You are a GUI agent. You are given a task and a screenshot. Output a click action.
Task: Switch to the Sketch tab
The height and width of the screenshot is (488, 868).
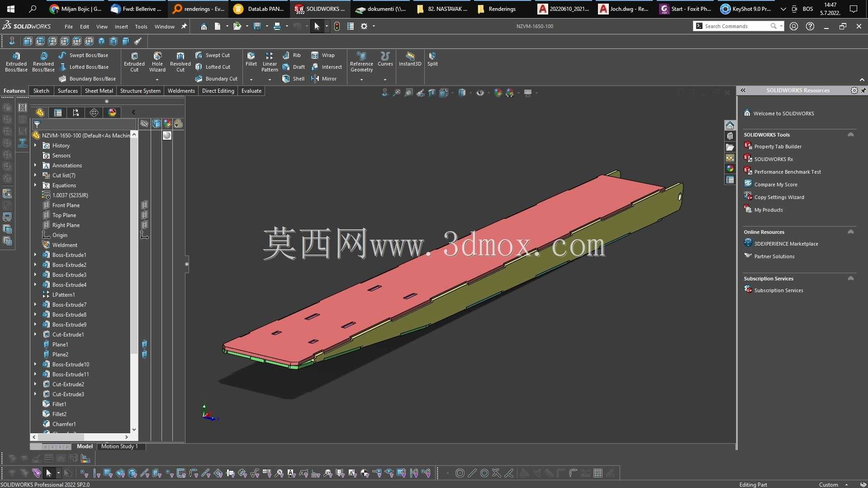coord(41,91)
